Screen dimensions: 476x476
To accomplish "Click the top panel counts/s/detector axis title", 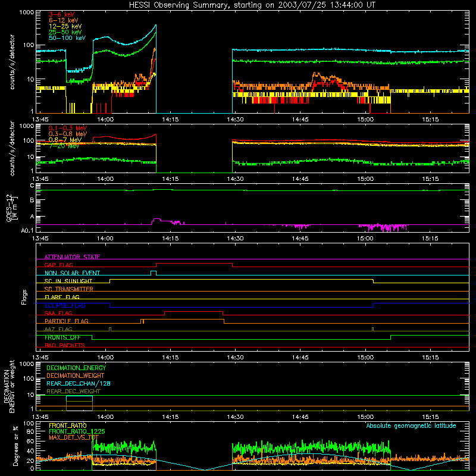I will (x=12, y=62).
